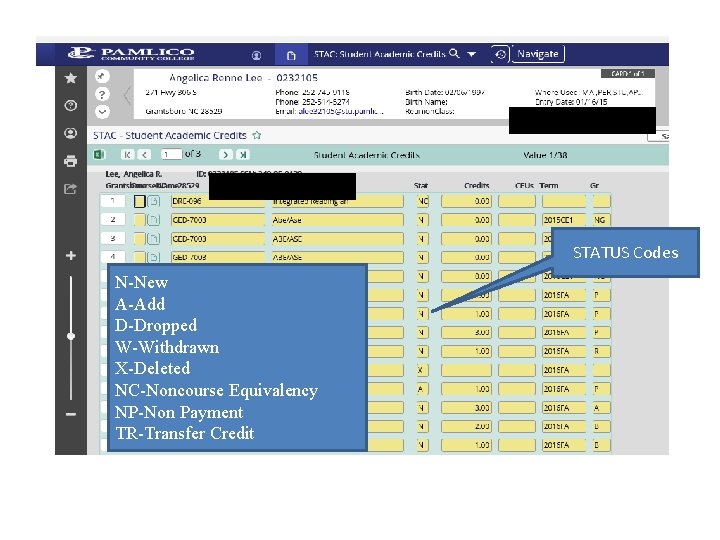
Task: Open the sidebar user profile icon
Action: (71, 133)
